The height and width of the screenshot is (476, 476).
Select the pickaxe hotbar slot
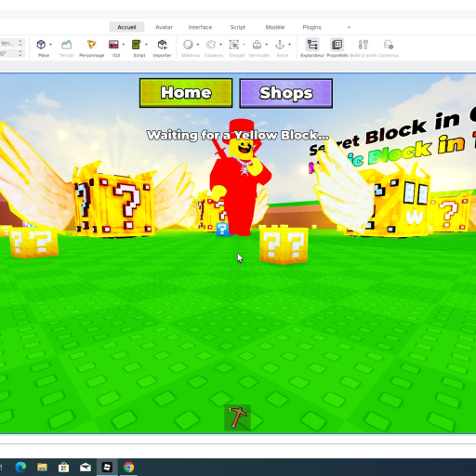(x=237, y=417)
